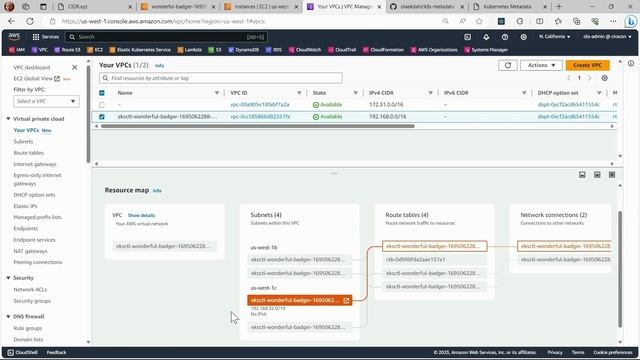Image resolution: width=640 pixels, height=360 pixels.
Task: Refresh the VPC list
Action: 508,65
